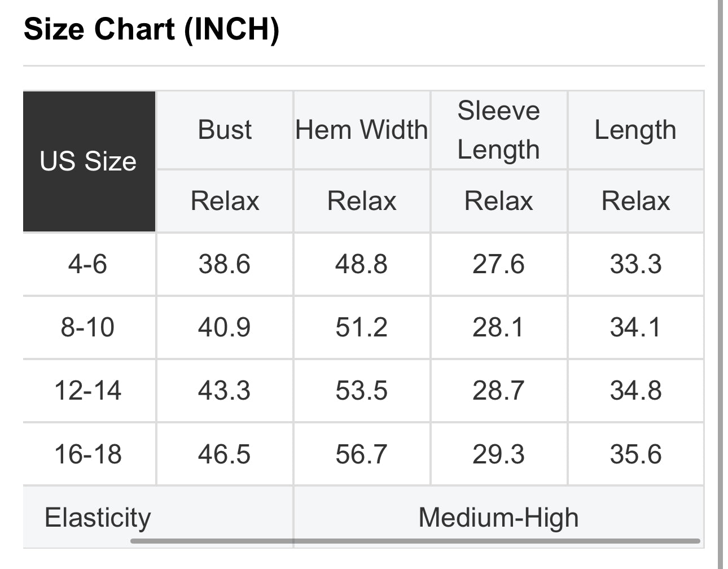Image resolution: width=728 pixels, height=569 pixels.
Task: Select the 8-10 size row label
Action: [88, 327]
